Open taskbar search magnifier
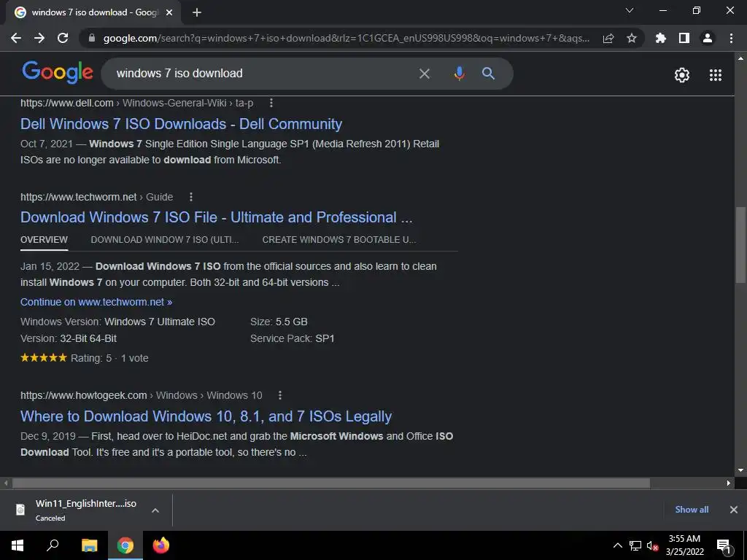747x560 pixels. (53, 545)
